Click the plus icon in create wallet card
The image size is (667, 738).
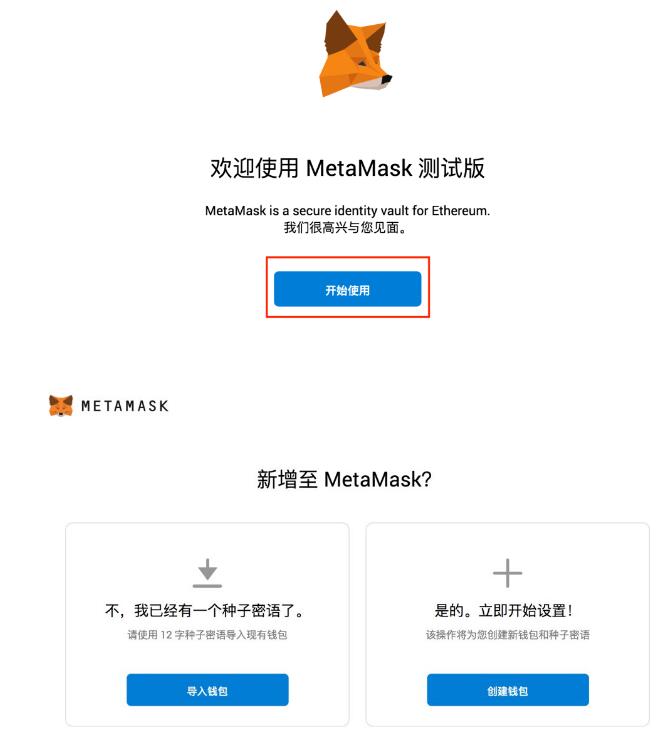507,573
